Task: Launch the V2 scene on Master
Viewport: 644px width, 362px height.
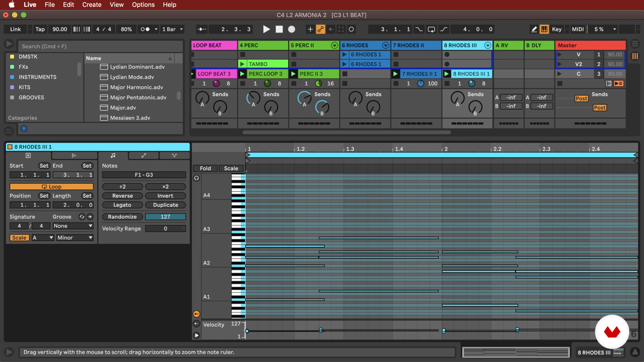Action: (x=559, y=64)
